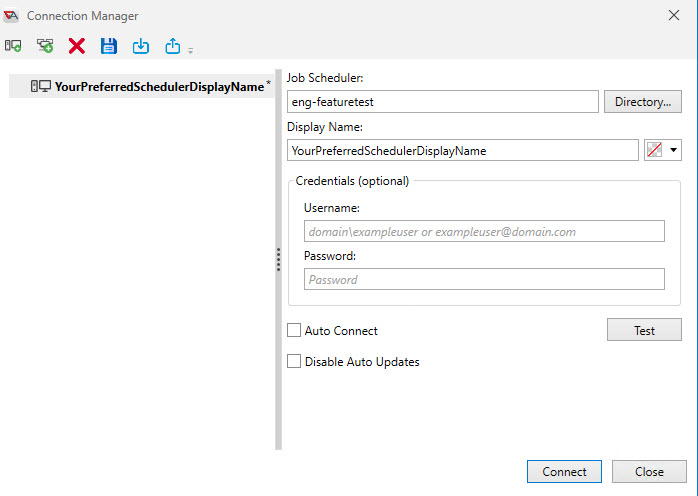Click the Connect button

564,472
